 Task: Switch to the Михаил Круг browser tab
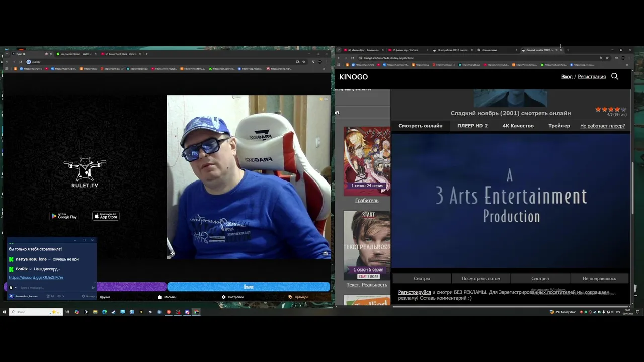pyautogui.click(x=364, y=50)
